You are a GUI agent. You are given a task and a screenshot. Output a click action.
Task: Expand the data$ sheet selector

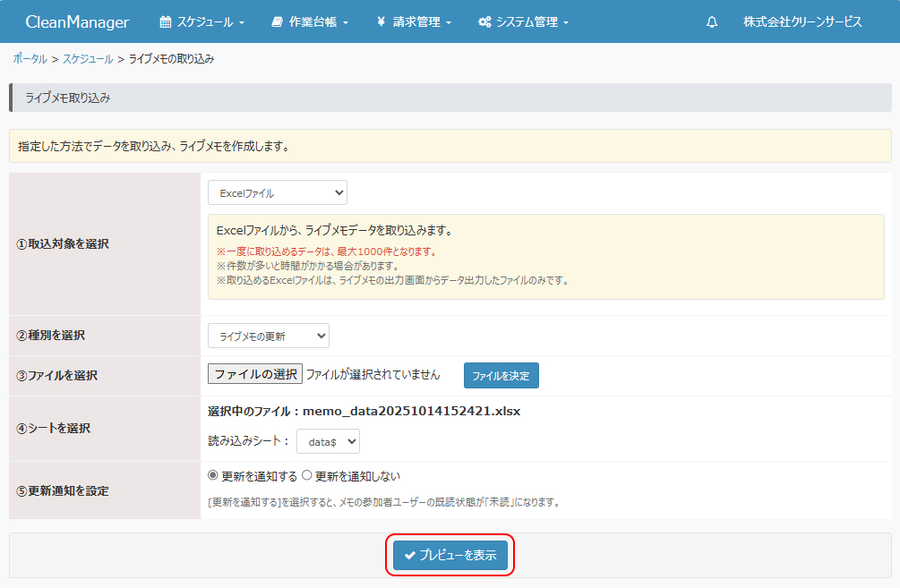[328, 441]
